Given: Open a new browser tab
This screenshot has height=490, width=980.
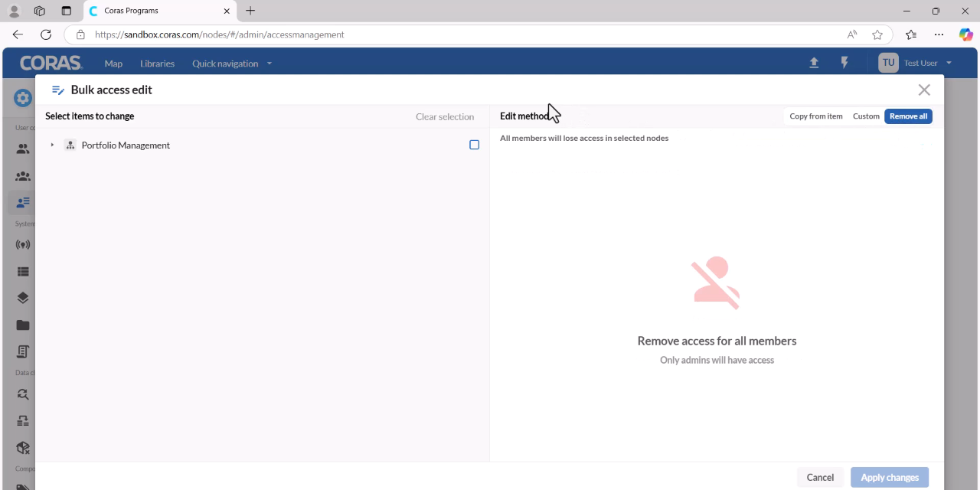Looking at the screenshot, I should 250,11.
